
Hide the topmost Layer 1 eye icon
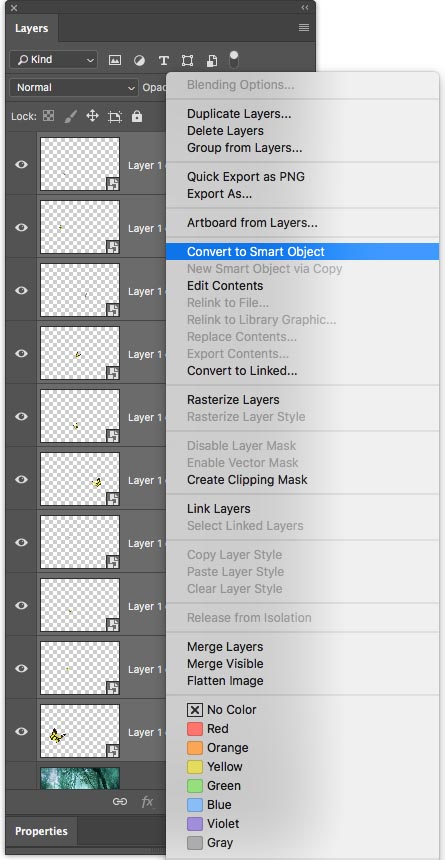pos(21,165)
